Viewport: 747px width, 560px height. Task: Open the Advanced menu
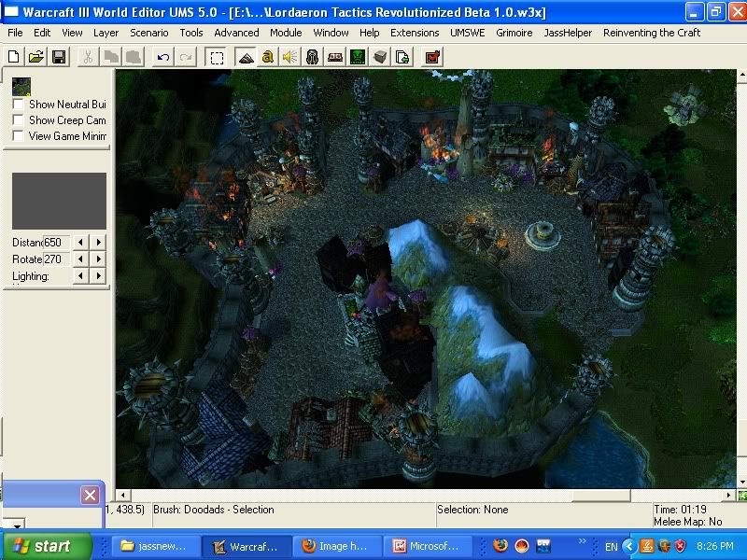point(236,33)
